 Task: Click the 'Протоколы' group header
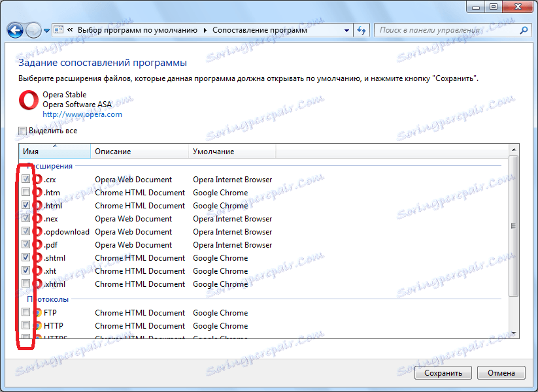tap(48, 299)
